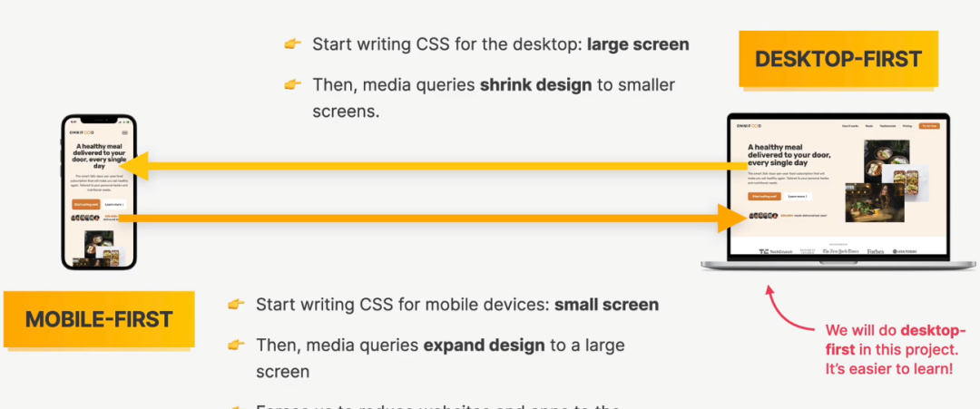Open the Pricing nav item in the laptop mockup
The image size is (980, 409).
click(x=906, y=126)
